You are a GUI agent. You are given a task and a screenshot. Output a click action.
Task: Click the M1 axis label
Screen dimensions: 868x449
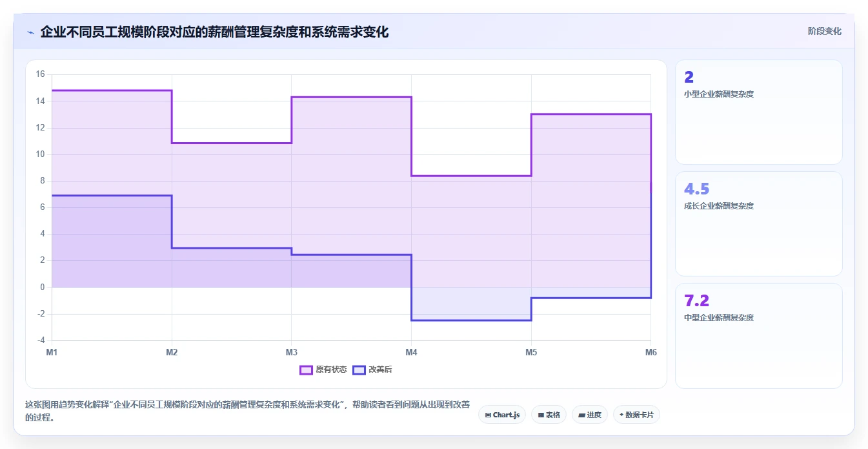tap(52, 352)
